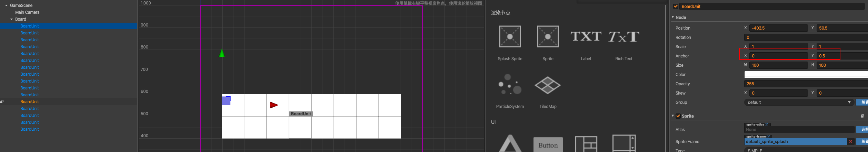Grab the red X-axis gizmo arrow

[x=274, y=105]
